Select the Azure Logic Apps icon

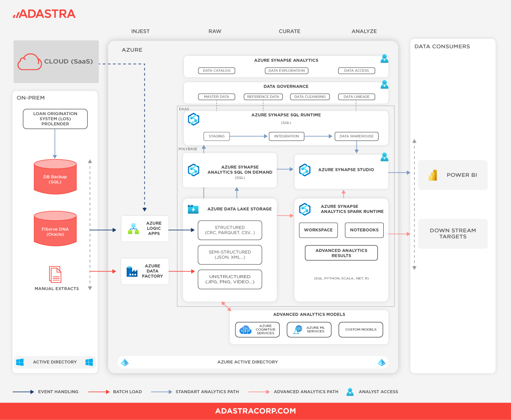click(x=133, y=229)
